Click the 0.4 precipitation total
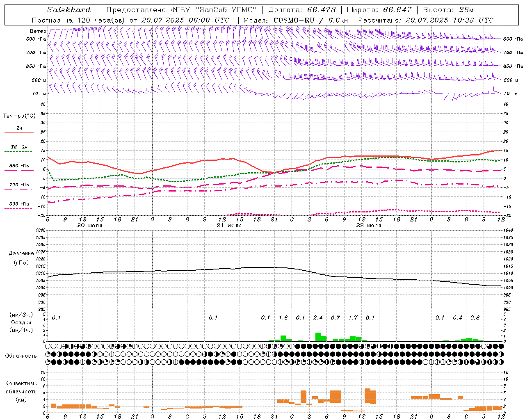The image size is (525, 420). click(457, 317)
